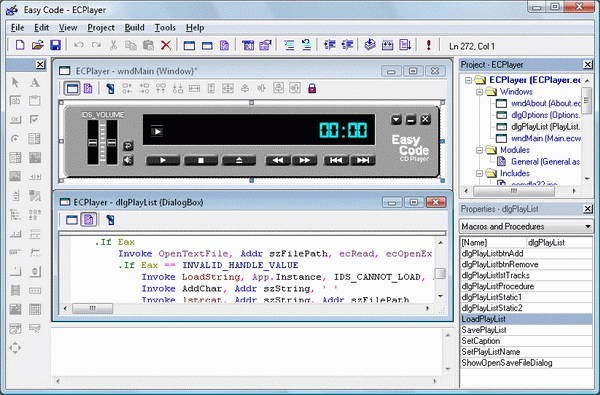Open the Tools menu
The width and height of the screenshot is (600, 395).
pyautogui.click(x=165, y=28)
